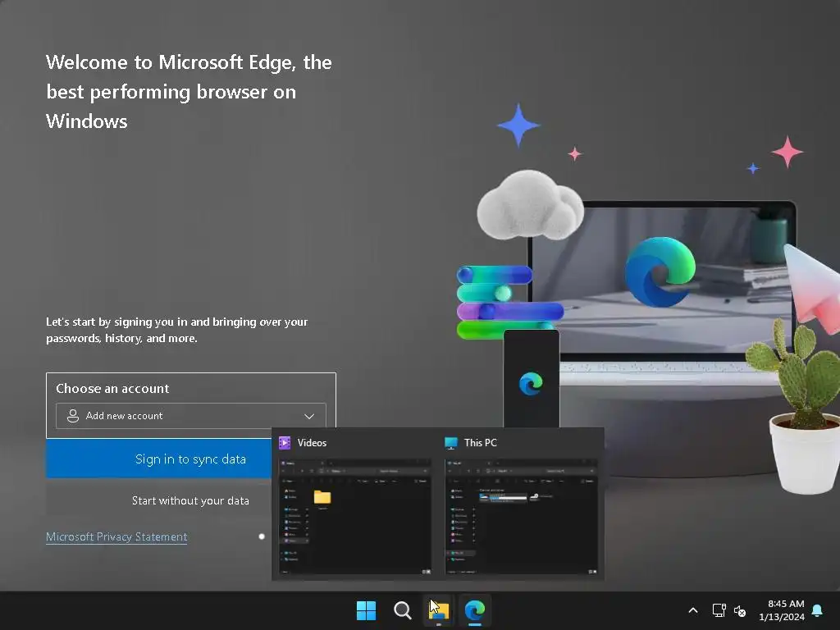Click the This PC preview title text
840x630 pixels.
pos(481,442)
